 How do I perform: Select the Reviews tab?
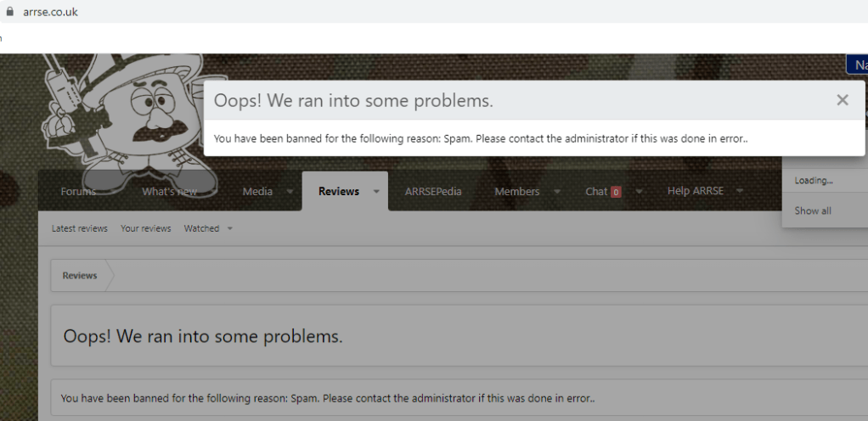(x=338, y=191)
